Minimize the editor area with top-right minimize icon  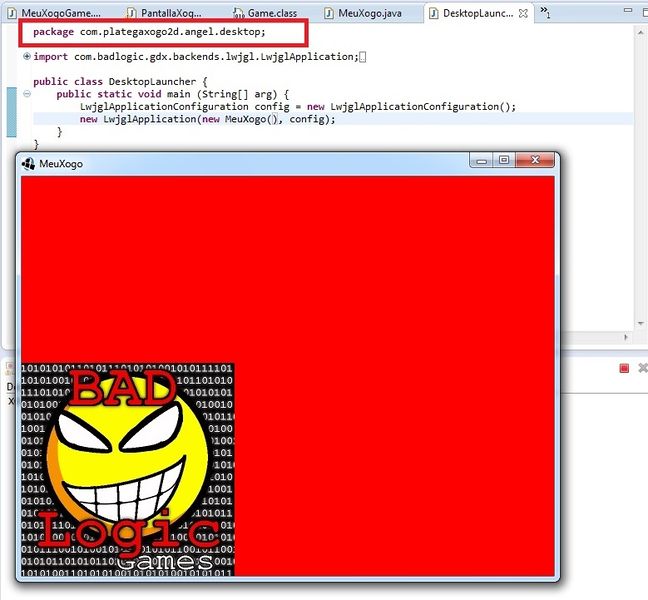click(x=628, y=10)
